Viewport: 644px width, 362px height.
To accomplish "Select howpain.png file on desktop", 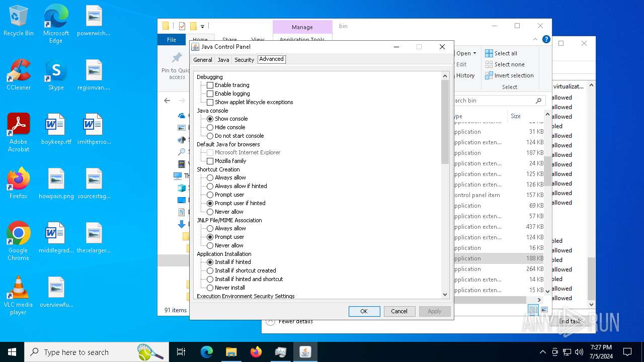I will tap(56, 184).
